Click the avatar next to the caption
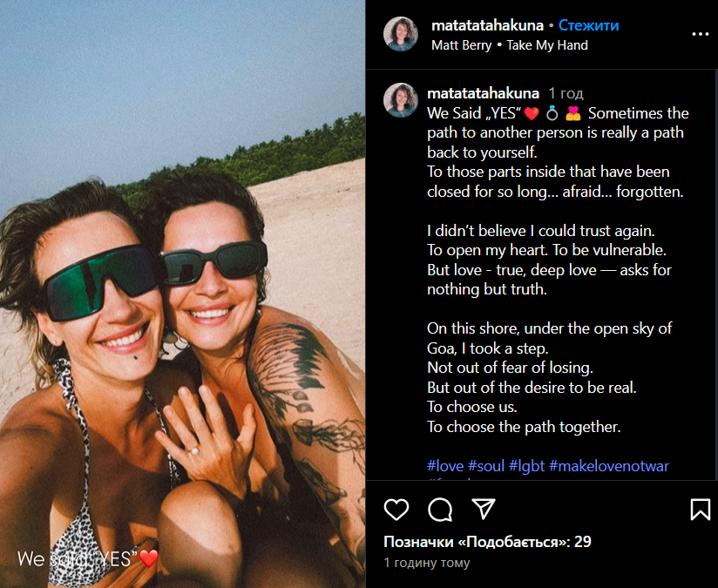This screenshot has height=588, width=718. (401, 100)
